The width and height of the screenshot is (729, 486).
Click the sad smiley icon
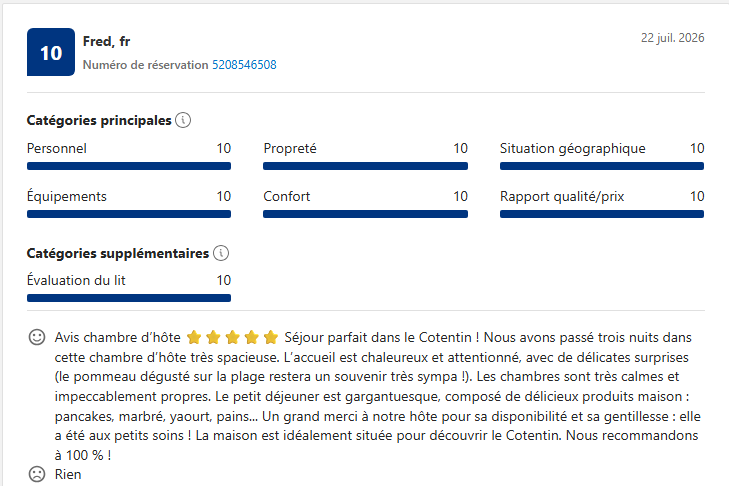[x=37, y=474]
